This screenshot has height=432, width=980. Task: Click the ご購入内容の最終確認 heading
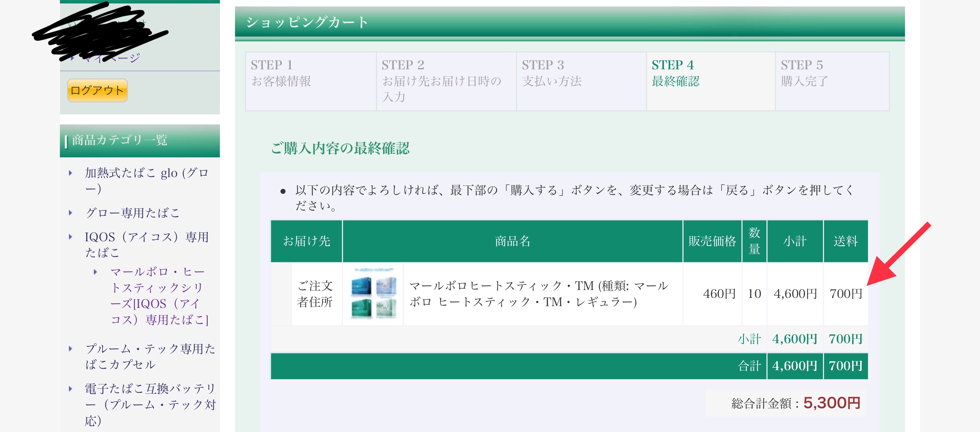point(340,148)
